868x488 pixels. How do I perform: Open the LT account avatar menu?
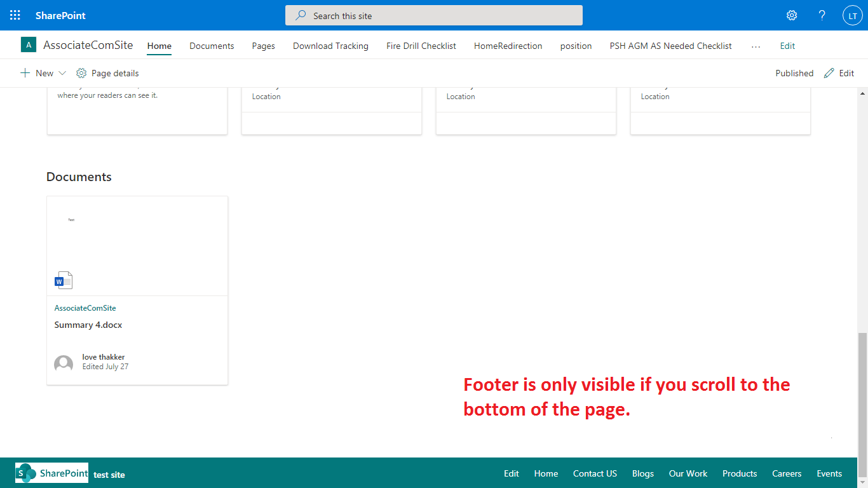852,15
